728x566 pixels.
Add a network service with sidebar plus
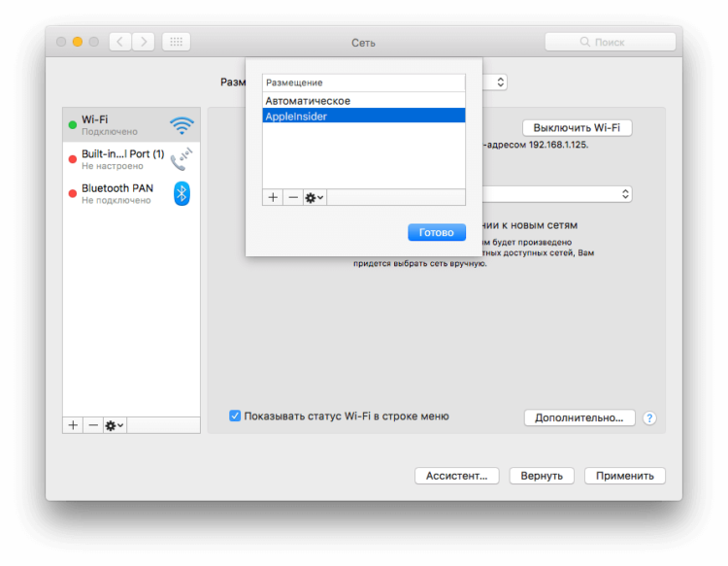(x=73, y=425)
